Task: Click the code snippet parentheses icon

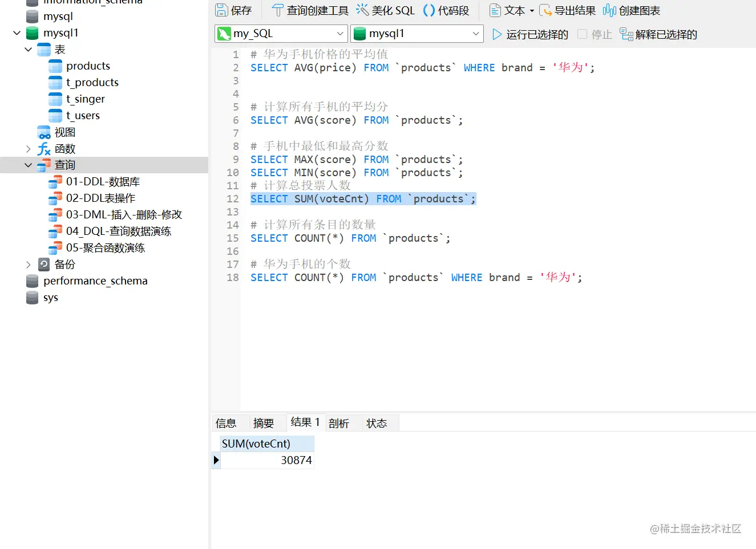Action: [x=428, y=10]
